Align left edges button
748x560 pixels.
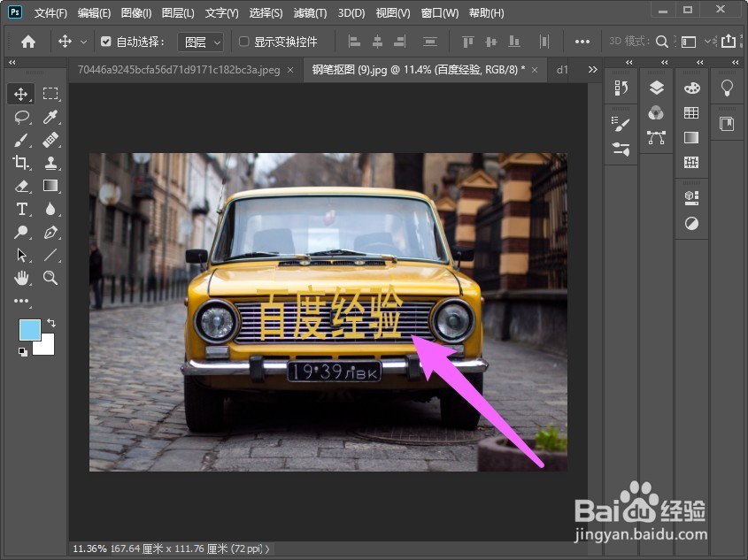pyautogui.click(x=354, y=42)
